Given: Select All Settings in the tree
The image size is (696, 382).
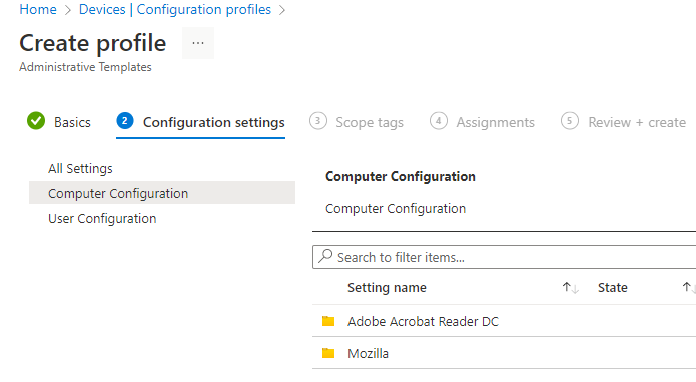Looking at the screenshot, I should click(x=80, y=169).
